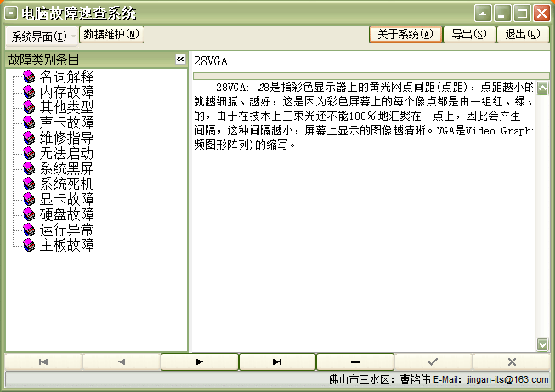Click the book icon next to 声卡故障
The image size is (555, 392).
[x=29, y=122]
